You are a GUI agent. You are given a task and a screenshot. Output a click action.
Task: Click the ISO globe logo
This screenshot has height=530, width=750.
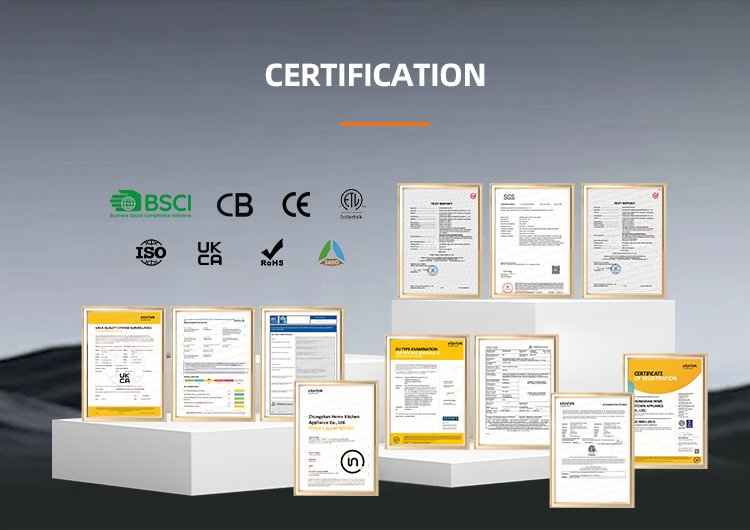(x=151, y=253)
